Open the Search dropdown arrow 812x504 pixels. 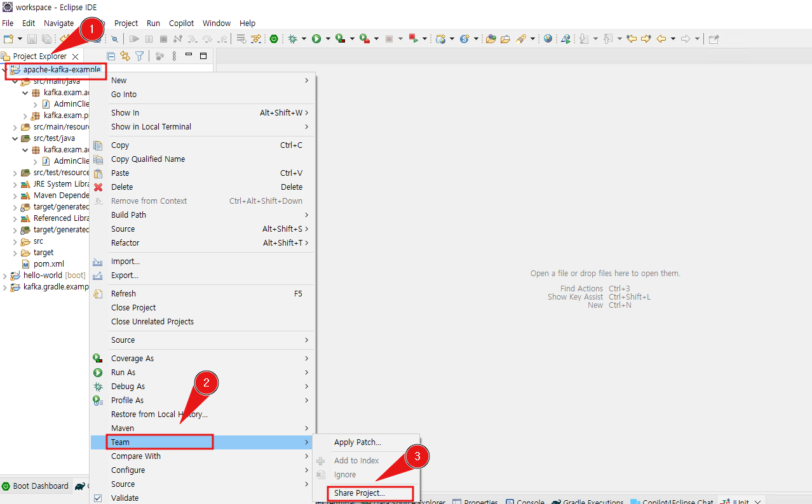[532, 39]
